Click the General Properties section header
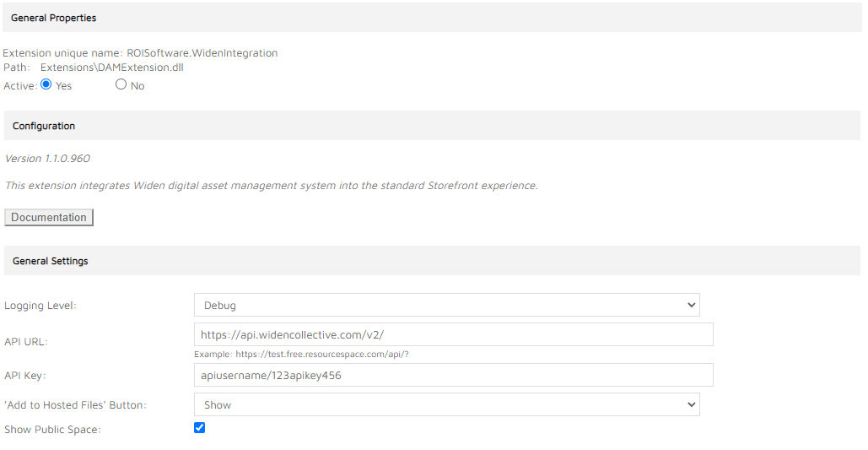Viewport: 868px width, 450px height. (54, 18)
